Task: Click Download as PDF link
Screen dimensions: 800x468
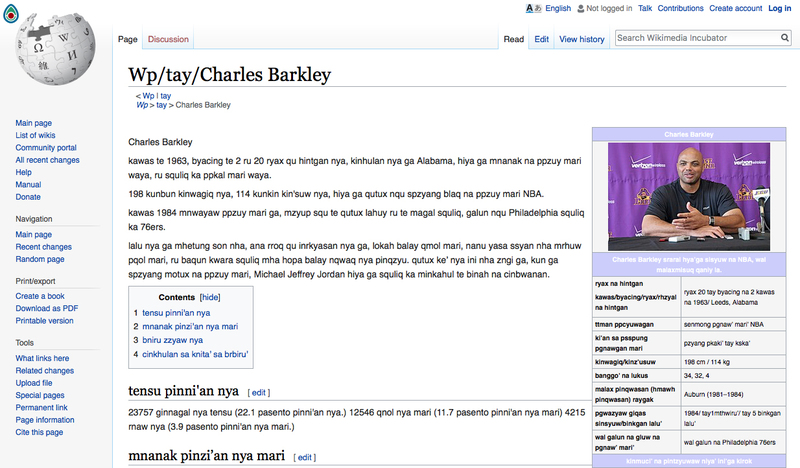Action: coord(46,308)
